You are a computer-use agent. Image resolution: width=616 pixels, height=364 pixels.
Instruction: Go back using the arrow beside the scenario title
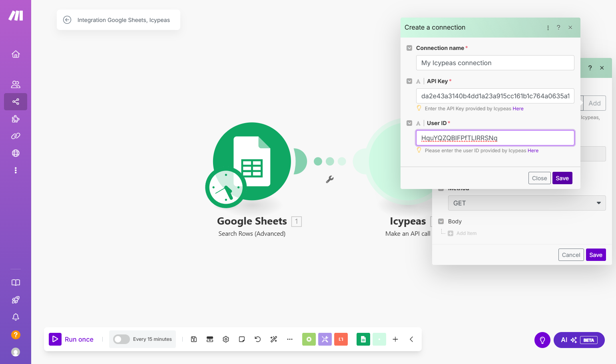point(67,20)
